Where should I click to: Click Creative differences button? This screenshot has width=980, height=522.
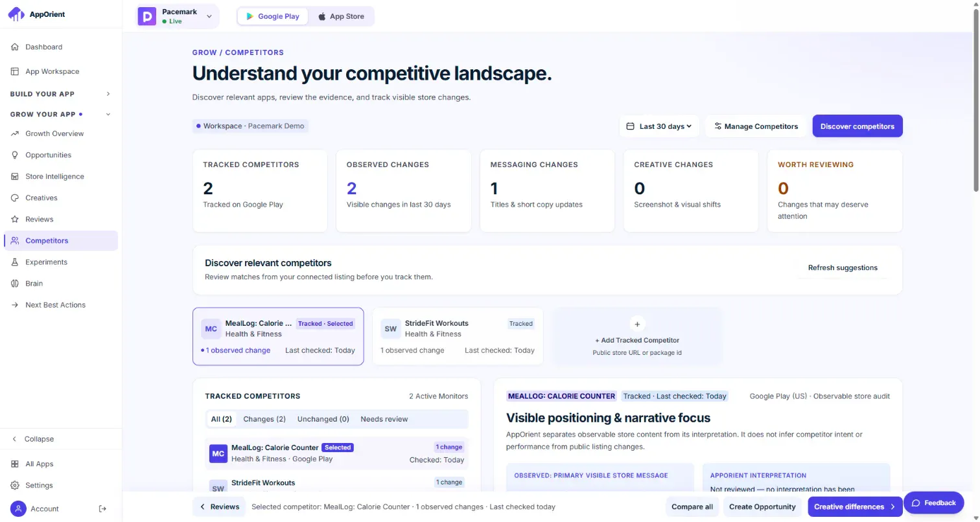point(855,506)
